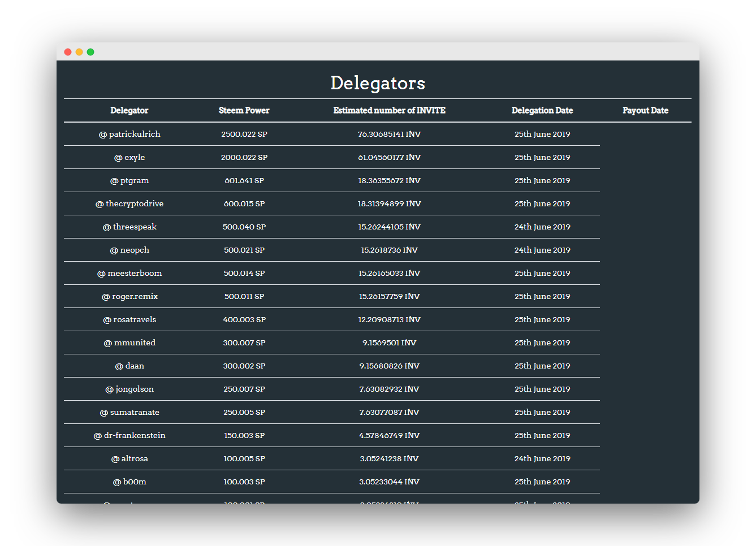Screen dimensions: 756x546
Task: Select the 300.007 SP value
Action: pyautogui.click(x=244, y=343)
